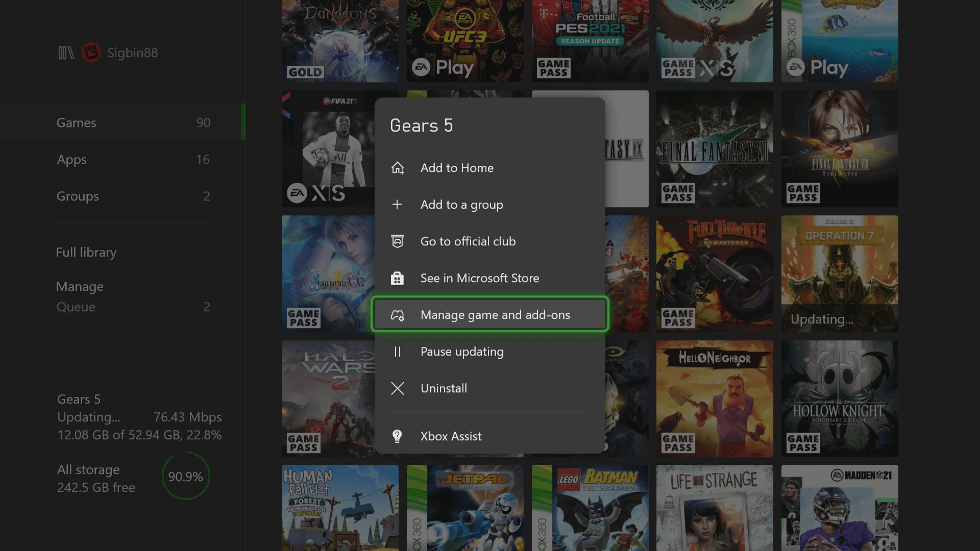Choose Manage game and add-ons option

[495, 315]
